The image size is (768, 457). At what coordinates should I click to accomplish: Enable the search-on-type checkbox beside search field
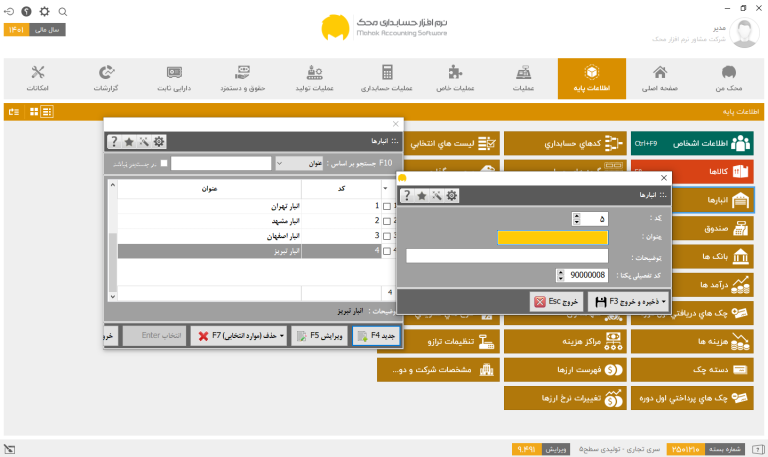pyautogui.click(x=164, y=163)
